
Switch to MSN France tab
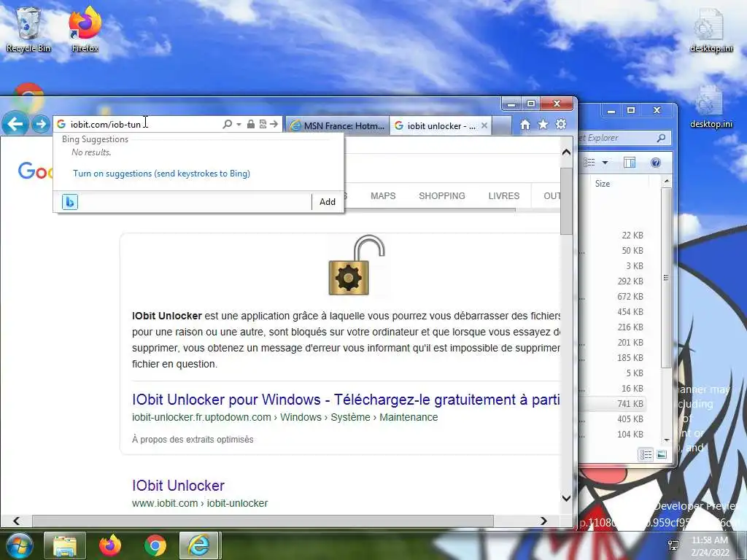pyautogui.click(x=337, y=125)
